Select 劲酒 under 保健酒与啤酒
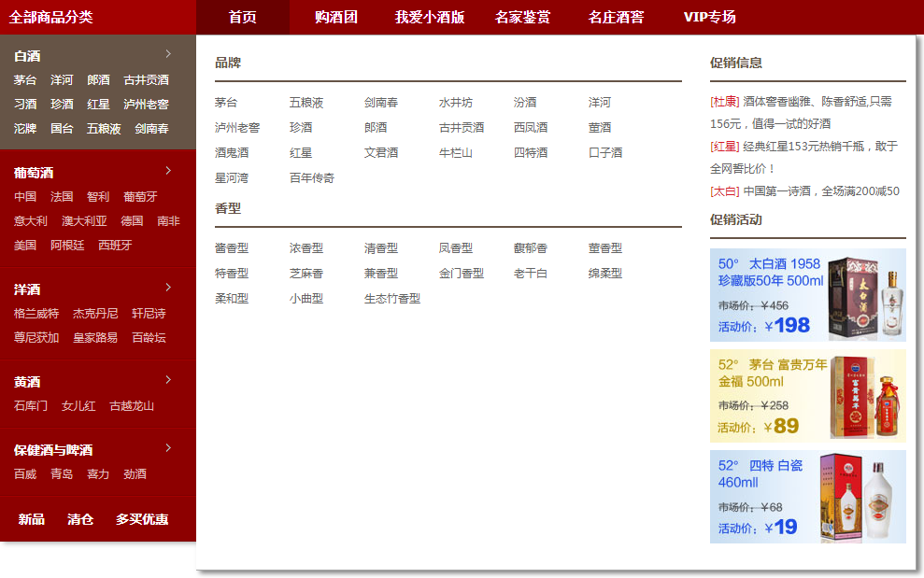 pyautogui.click(x=135, y=474)
